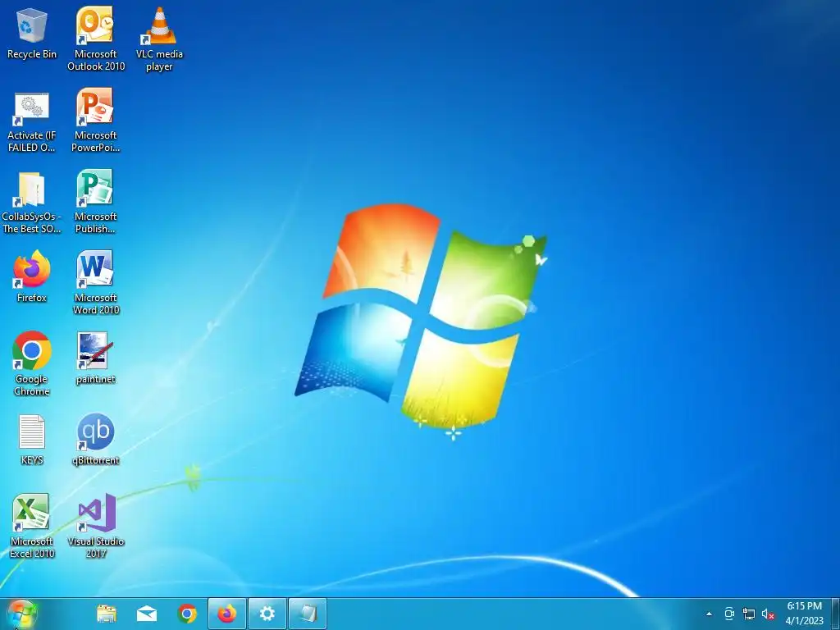The width and height of the screenshot is (840, 630).
Task: Launch Visual Studio 2017 shortcut
Action: coord(95,527)
